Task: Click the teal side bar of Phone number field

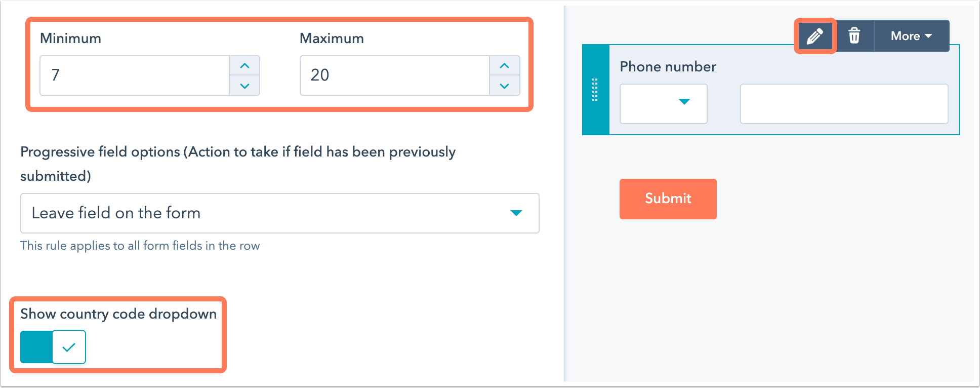Action: tap(596, 90)
